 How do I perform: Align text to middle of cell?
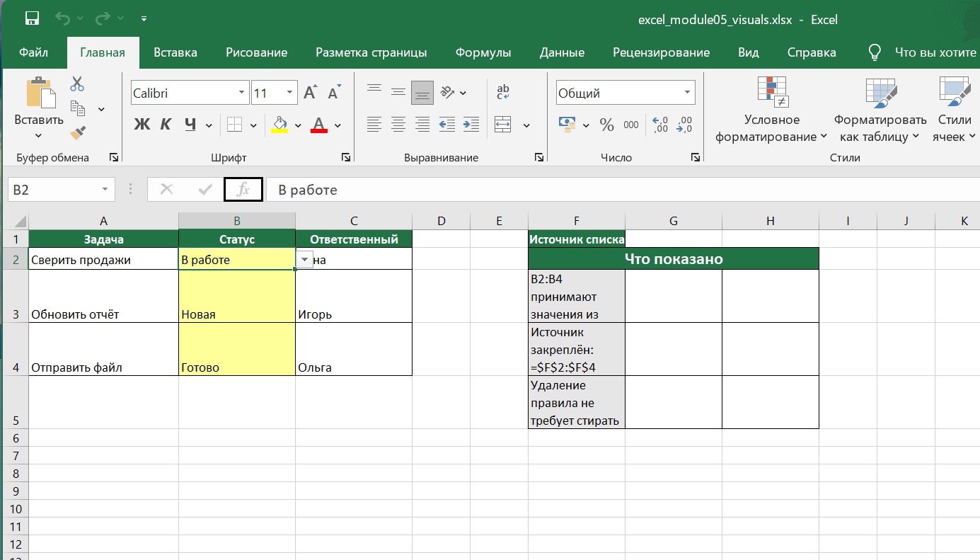[x=398, y=92]
